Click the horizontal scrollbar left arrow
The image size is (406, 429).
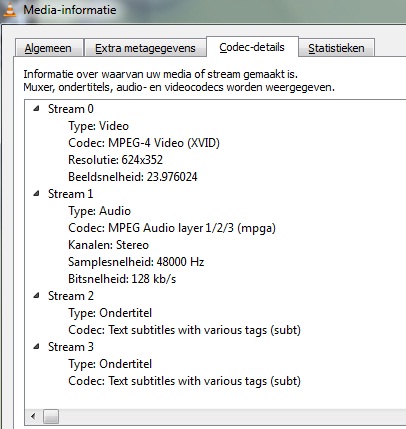point(33,416)
